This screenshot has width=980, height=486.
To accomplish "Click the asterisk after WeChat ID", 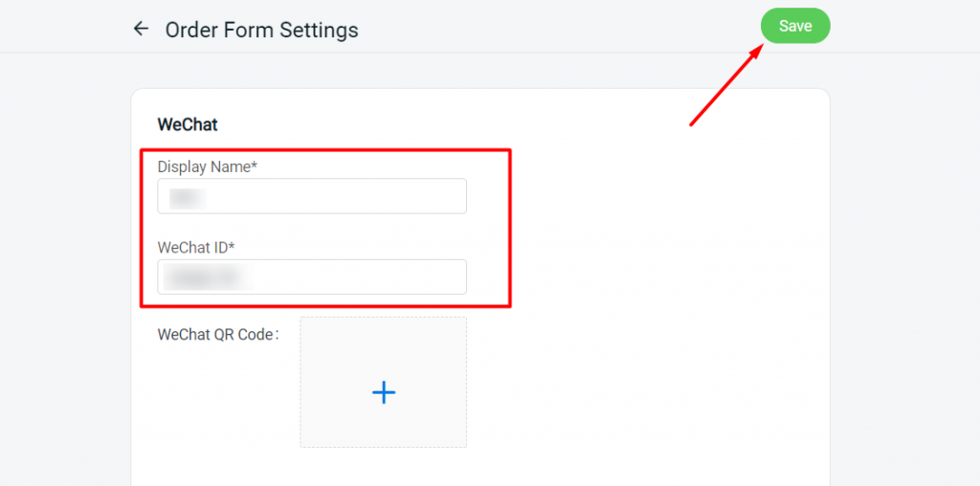I will tap(232, 247).
